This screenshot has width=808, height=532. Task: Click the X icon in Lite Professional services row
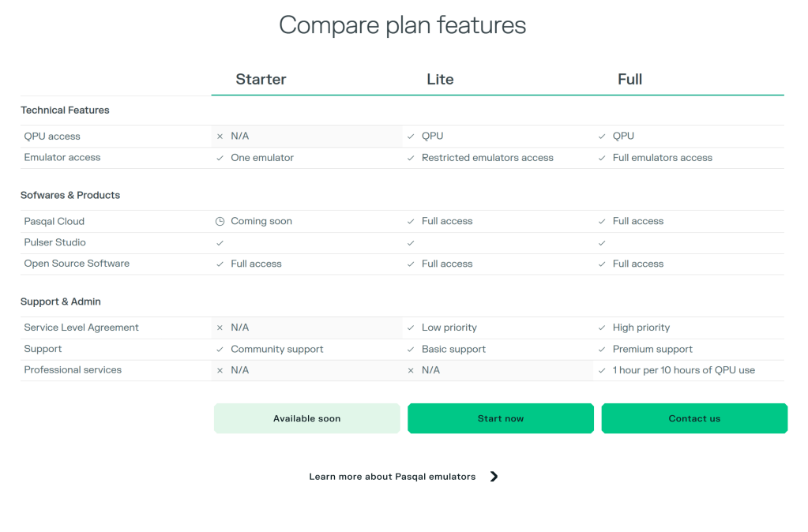click(x=411, y=370)
